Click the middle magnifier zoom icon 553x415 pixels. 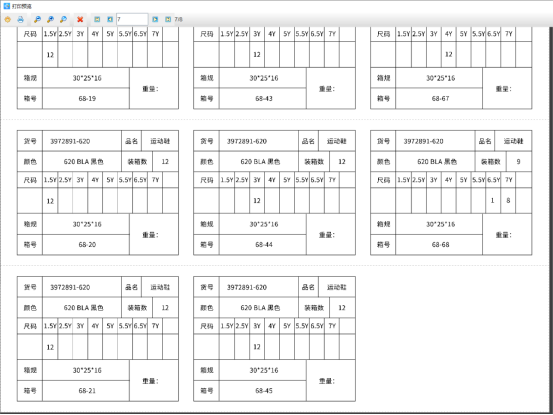[50, 19]
